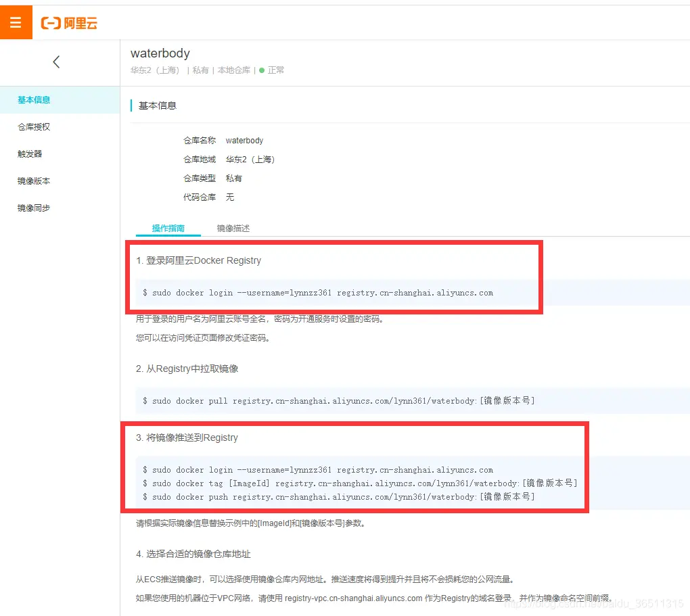Click the step 3 docker tag command

(x=360, y=483)
